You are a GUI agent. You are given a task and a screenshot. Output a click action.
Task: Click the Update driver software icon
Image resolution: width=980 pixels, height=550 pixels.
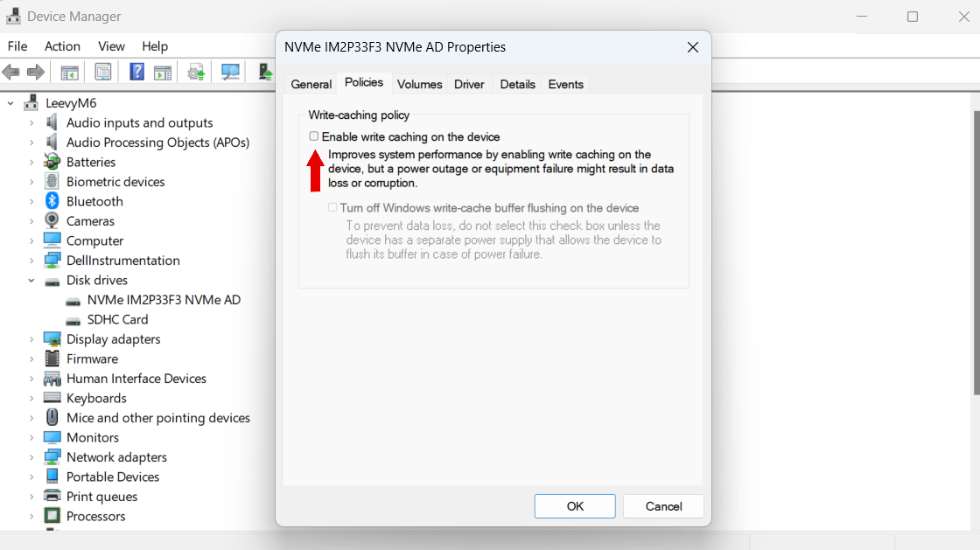[x=194, y=72]
